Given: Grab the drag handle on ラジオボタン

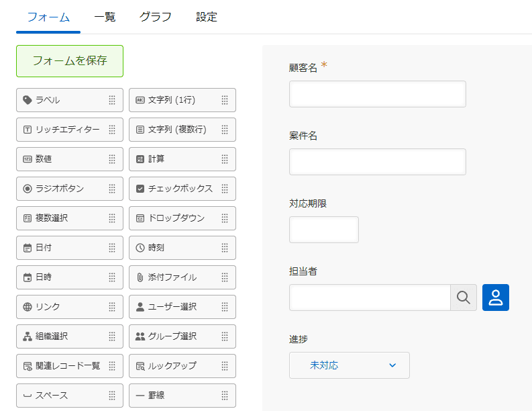Looking at the screenshot, I should (112, 189).
